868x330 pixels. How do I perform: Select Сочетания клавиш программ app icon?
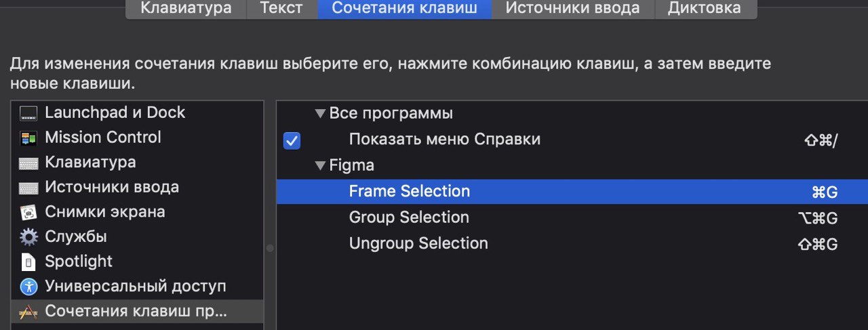(x=28, y=312)
